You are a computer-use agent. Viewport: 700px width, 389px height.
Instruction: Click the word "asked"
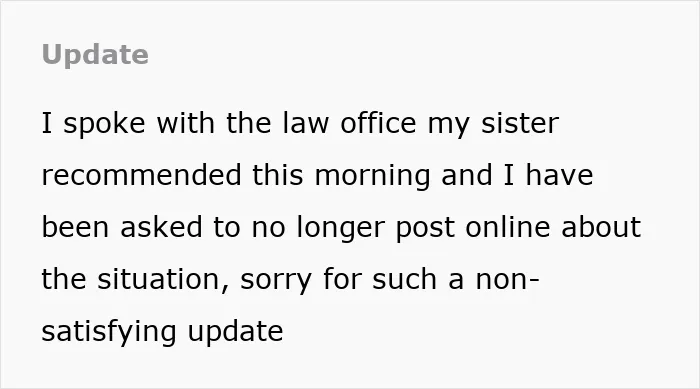(x=161, y=227)
